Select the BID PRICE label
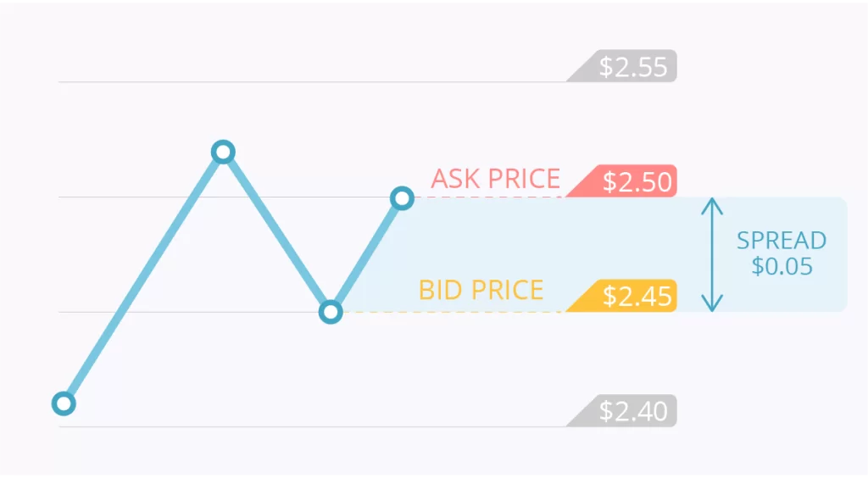The width and height of the screenshot is (868, 478). coord(481,290)
